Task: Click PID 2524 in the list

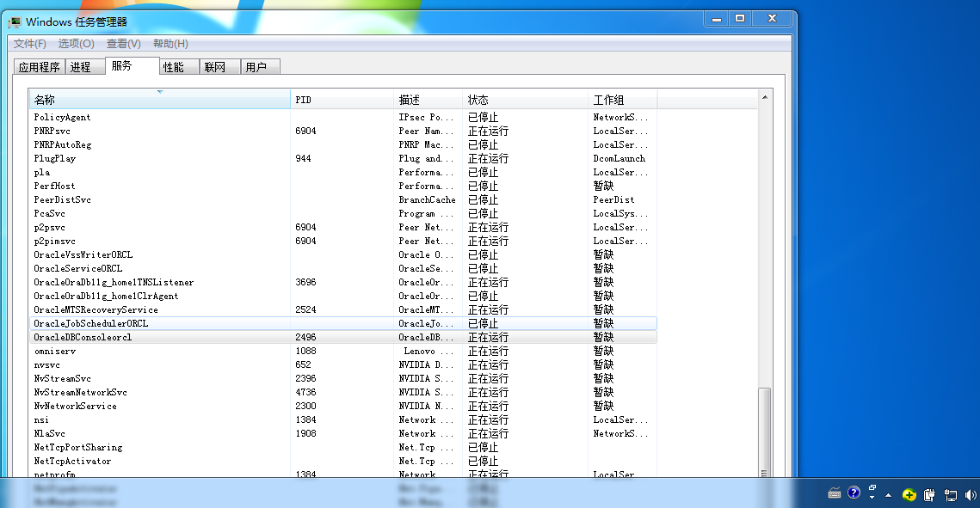Action: click(305, 309)
